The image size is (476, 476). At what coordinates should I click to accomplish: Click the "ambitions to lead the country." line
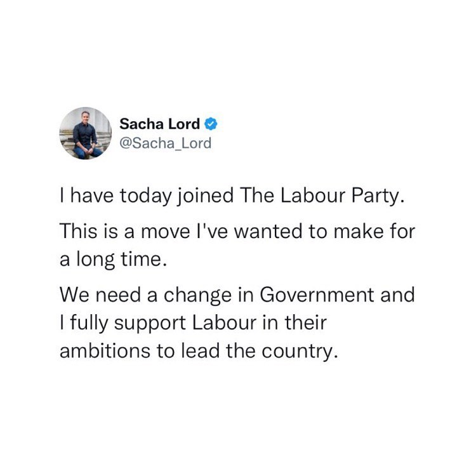(195, 351)
